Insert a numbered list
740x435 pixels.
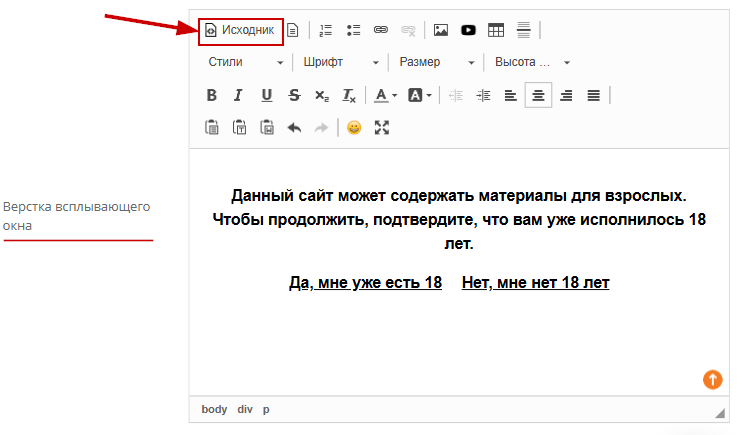(x=326, y=31)
